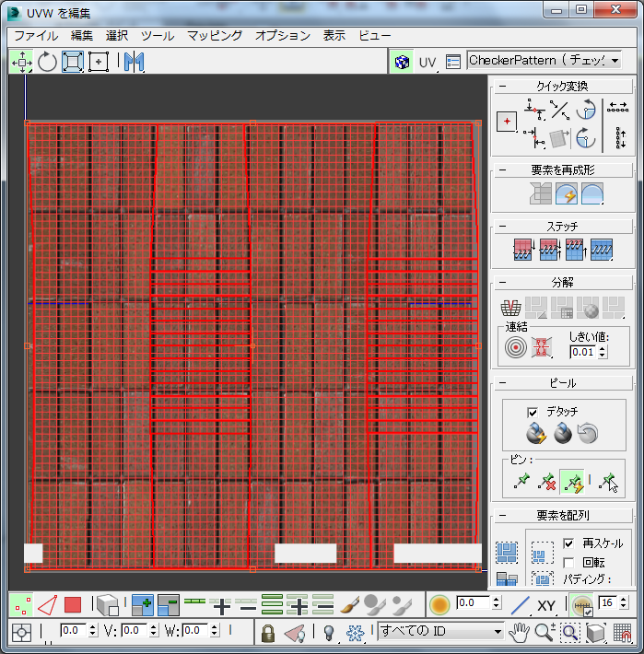Activate the Scale selected subobjects tool
Viewport: 644px width, 654px height.
73,62
